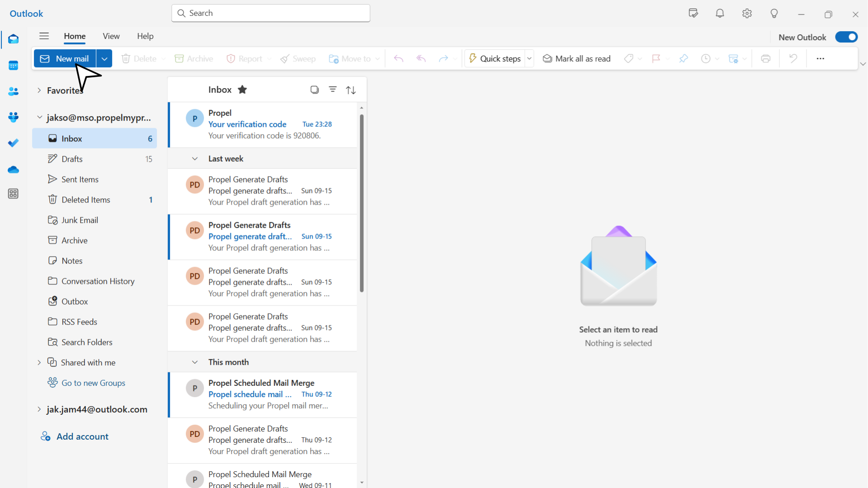Click Go to new Groups link

point(86,383)
